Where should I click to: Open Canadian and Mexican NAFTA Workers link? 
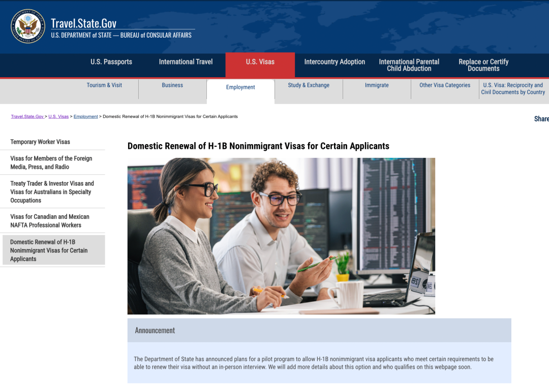[x=50, y=221]
